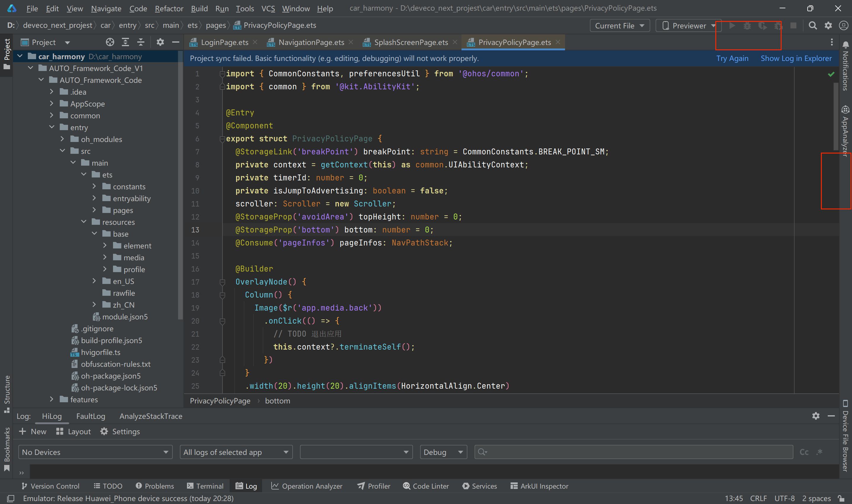Screen dimensions: 852x504
Task: Open the Device File Browser side panel
Action: (845, 436)
